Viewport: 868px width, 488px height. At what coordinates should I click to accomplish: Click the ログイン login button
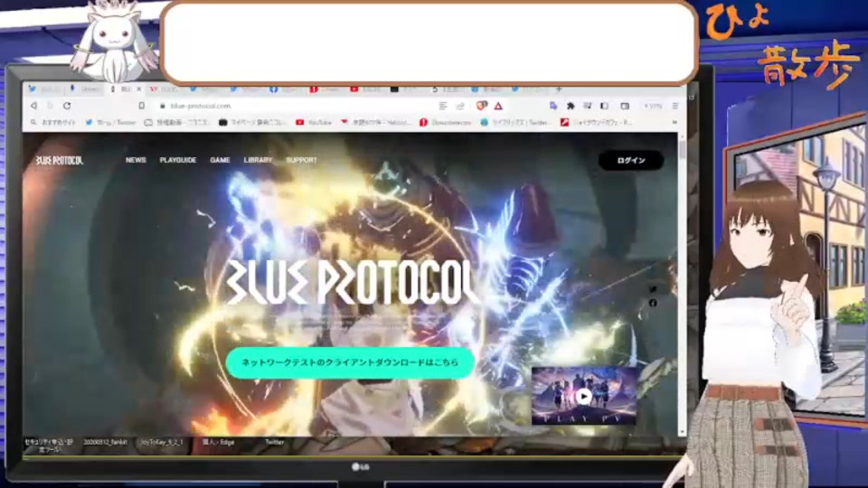(x=631, y=161)
